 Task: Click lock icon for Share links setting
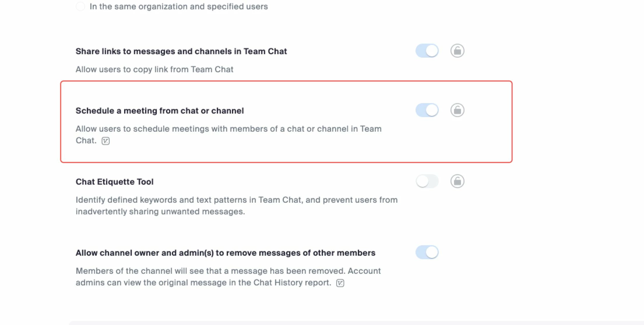(457, 51)
